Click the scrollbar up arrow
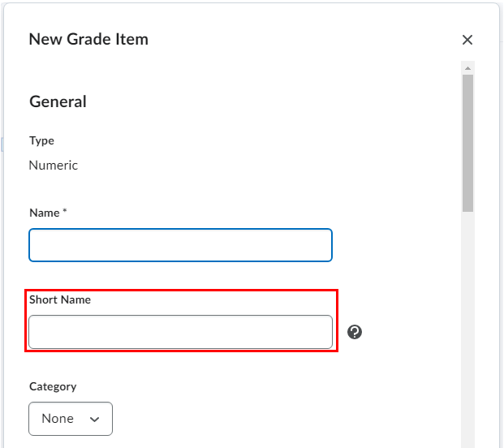Viewport: 504px width, 448px height. [x=468, y=67]
